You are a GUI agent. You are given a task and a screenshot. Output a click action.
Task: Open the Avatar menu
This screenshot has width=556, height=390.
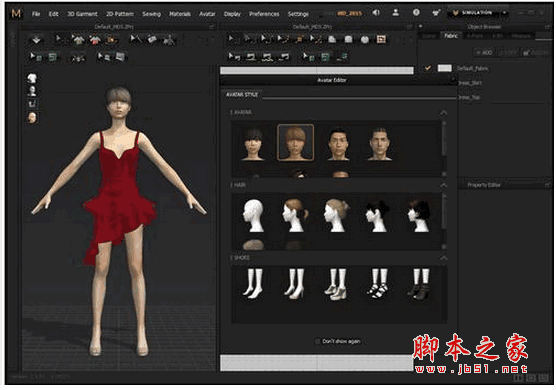click(x=207, y=14)
